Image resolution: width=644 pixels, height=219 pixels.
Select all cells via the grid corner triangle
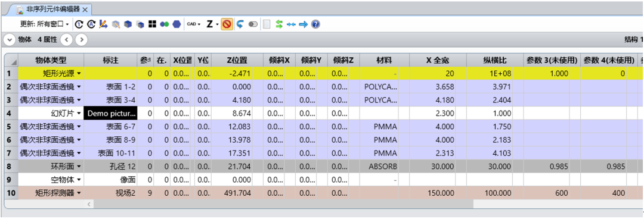pyautogui.click(x=11, y=60)
